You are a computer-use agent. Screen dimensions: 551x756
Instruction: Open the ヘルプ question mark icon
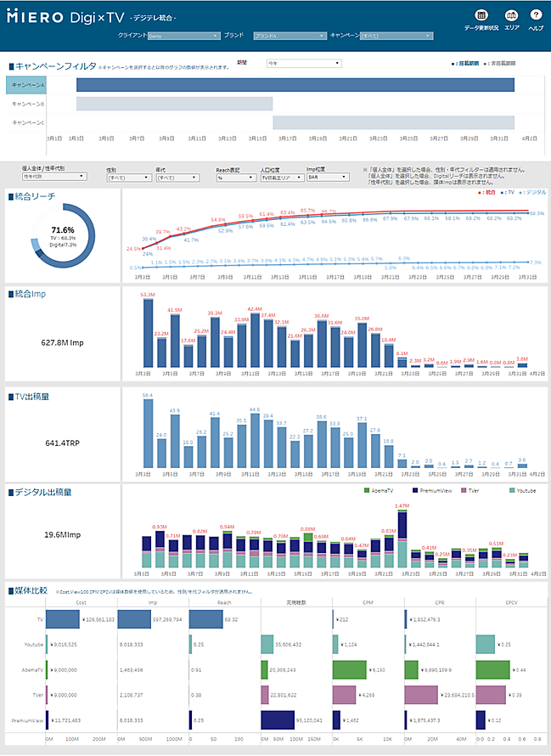coord(536,15)
